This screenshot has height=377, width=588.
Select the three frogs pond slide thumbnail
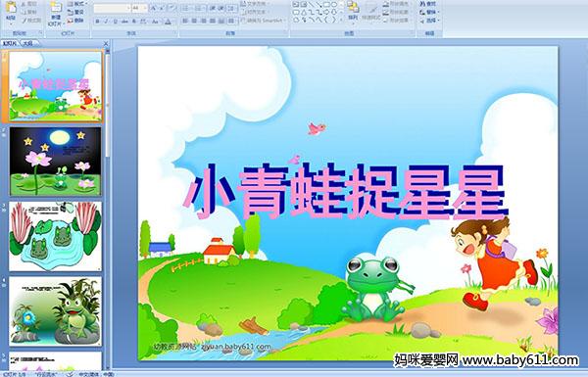(55, 236)
